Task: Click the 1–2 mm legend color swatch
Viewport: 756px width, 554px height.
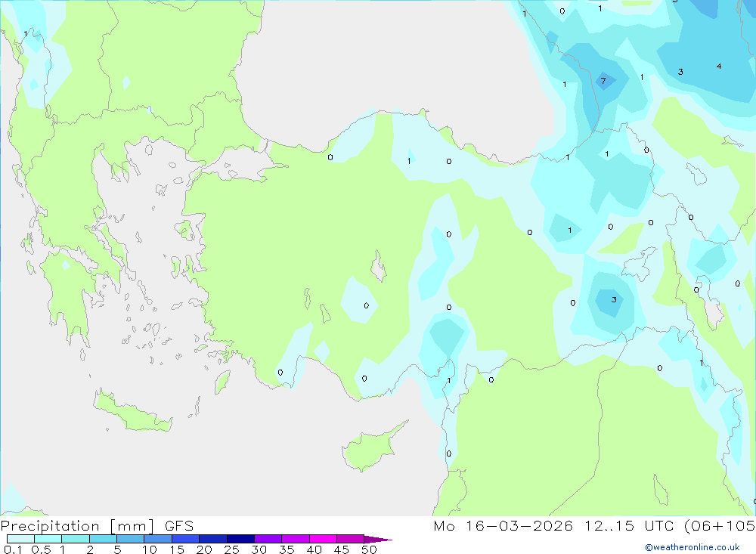Action: click(76, 539)
